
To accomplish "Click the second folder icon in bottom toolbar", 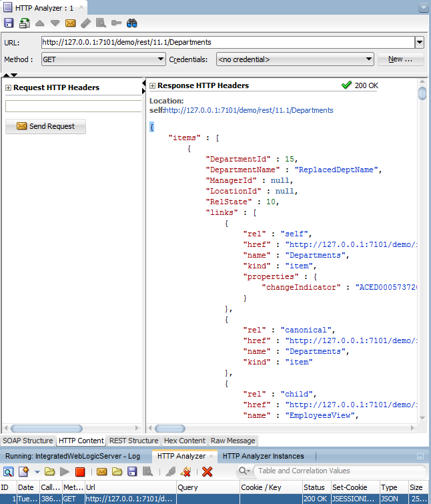I will [117, 471].
